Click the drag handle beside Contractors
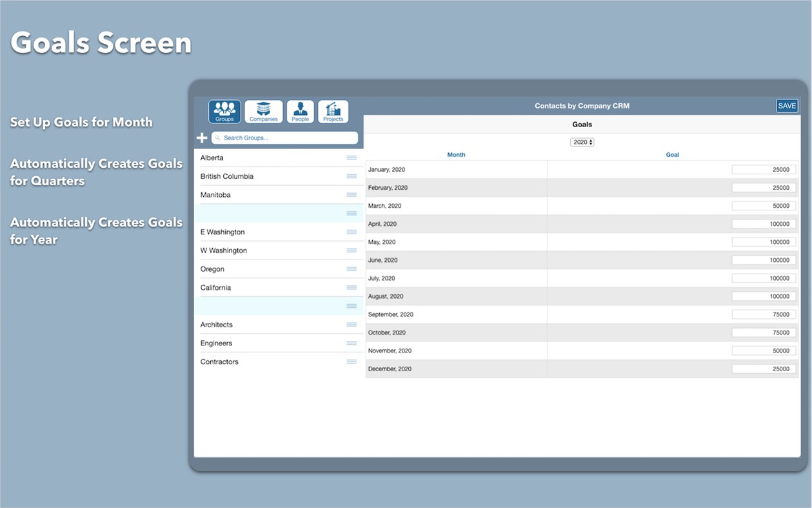 [x=352, y=361]
